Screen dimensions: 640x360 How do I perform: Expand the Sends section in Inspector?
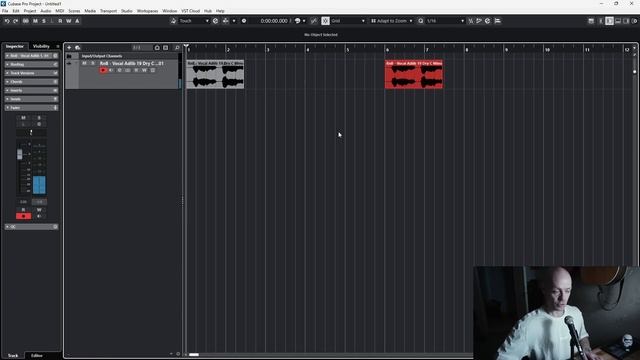31,99
